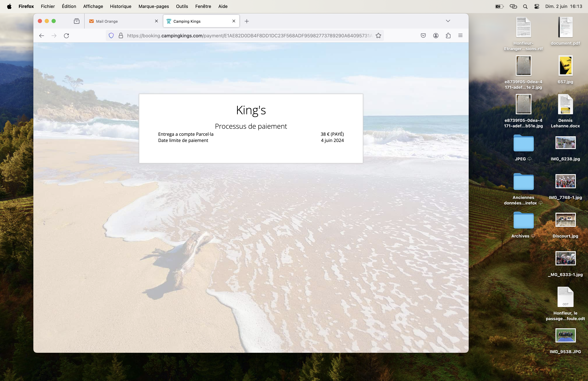Select the 657.jpg desktop image
This screenshot has height=381, width=588.
[565, 70]
